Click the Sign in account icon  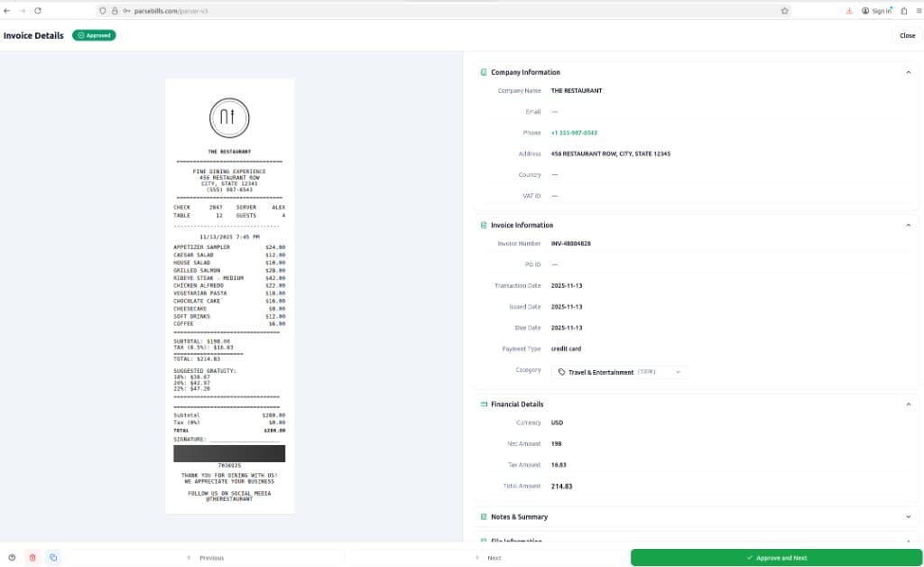[864, 10]
